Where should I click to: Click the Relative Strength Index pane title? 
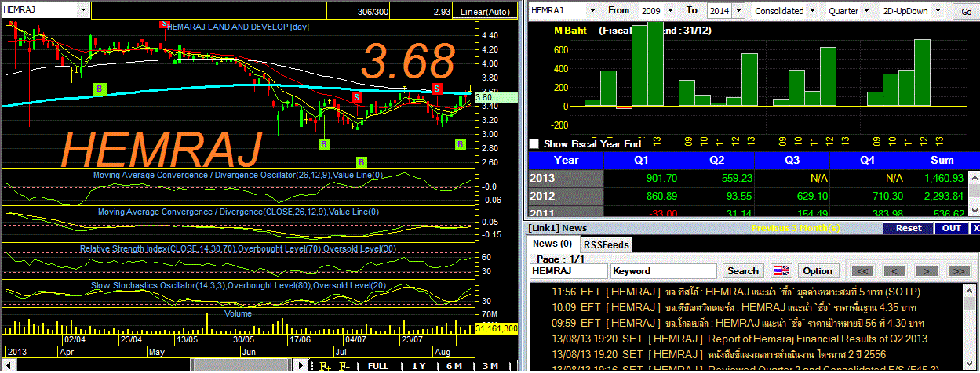coord(238,248)
